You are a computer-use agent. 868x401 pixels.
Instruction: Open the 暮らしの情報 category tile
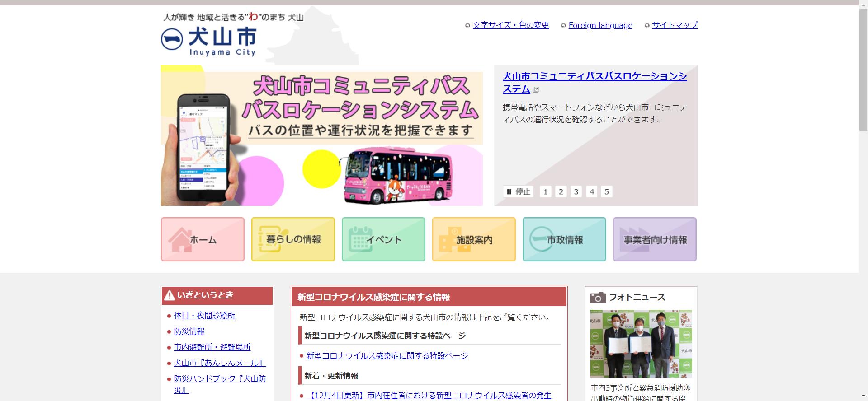pos(293,239)
